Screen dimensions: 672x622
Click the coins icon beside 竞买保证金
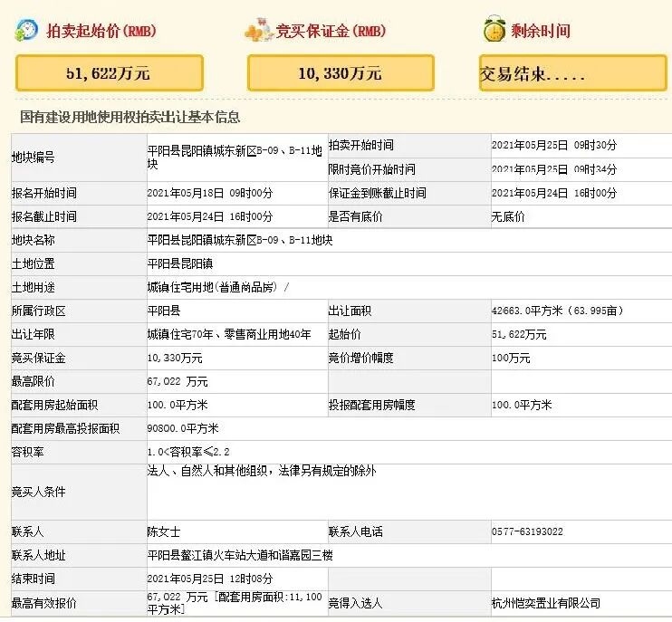click(x=259, y=31)
